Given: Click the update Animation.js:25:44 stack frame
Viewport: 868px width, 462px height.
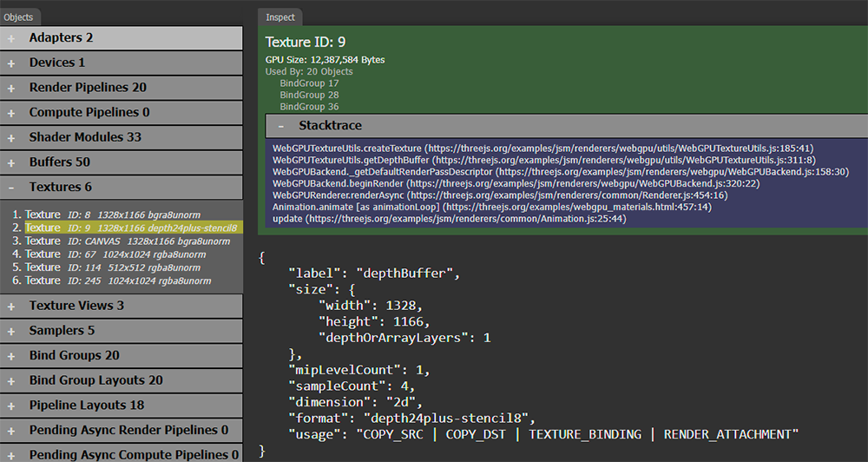Looking at the screenshot, I should (x=450, y=219).
